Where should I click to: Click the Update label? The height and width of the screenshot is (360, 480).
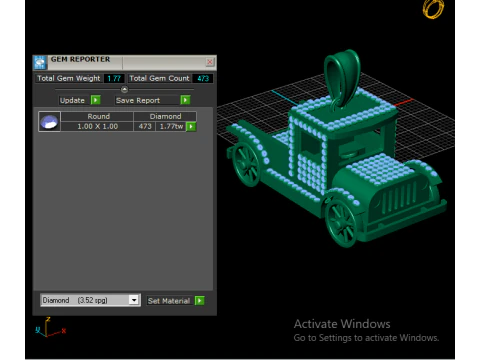(72, 100)
